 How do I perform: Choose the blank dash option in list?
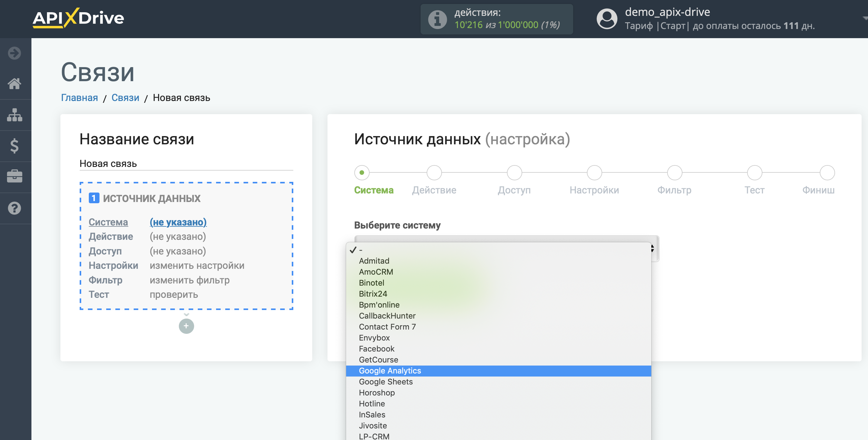[498, 250]
